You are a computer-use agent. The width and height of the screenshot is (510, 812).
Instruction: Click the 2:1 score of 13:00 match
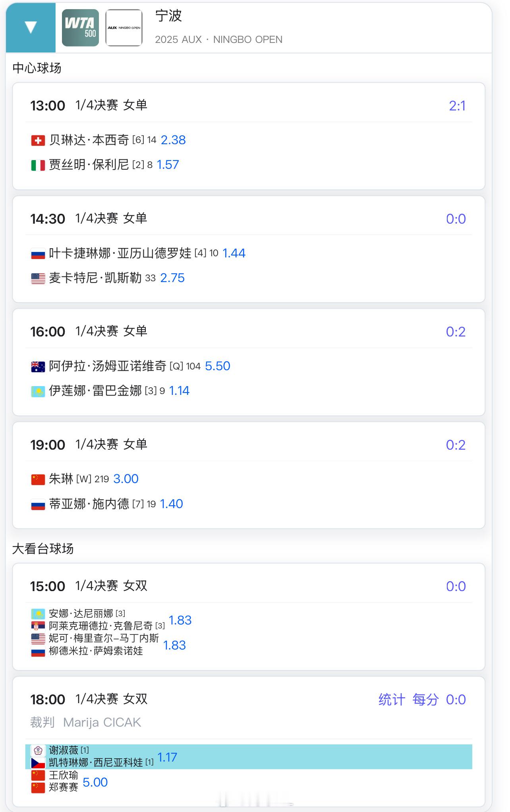(457, 106)
